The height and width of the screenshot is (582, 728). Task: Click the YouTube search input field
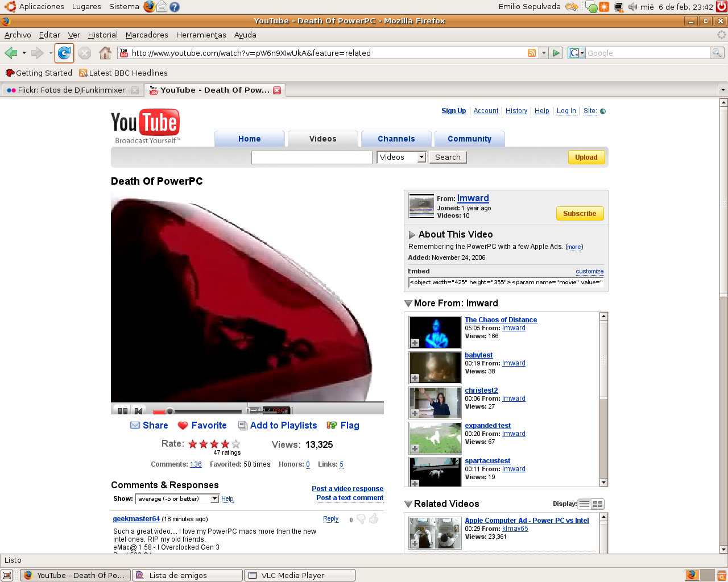(312, 157)
